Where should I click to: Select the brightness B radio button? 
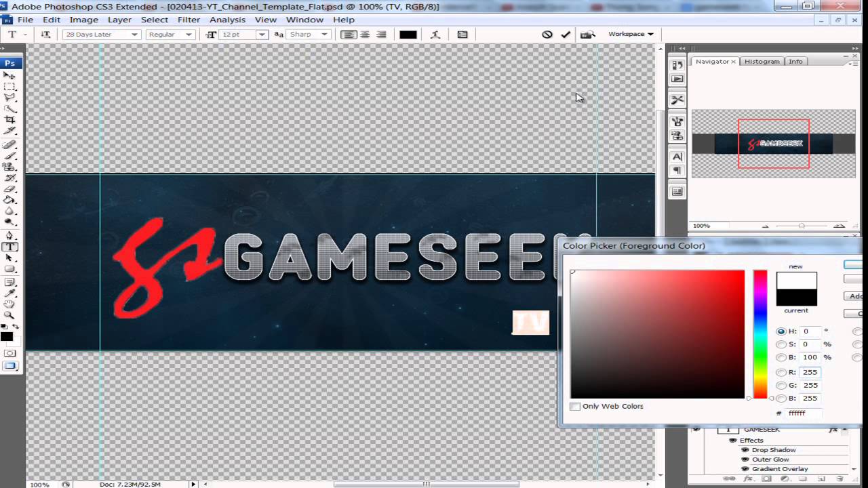[781, 357]
